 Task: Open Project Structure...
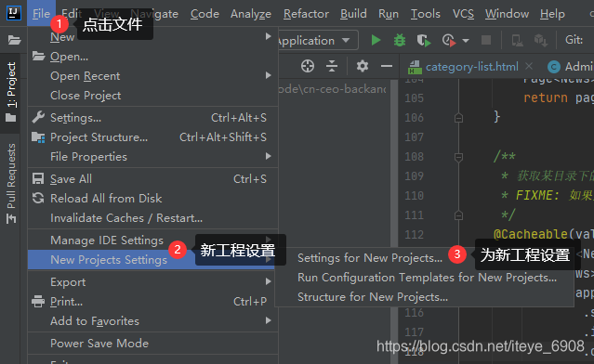(x=152, y=137)
